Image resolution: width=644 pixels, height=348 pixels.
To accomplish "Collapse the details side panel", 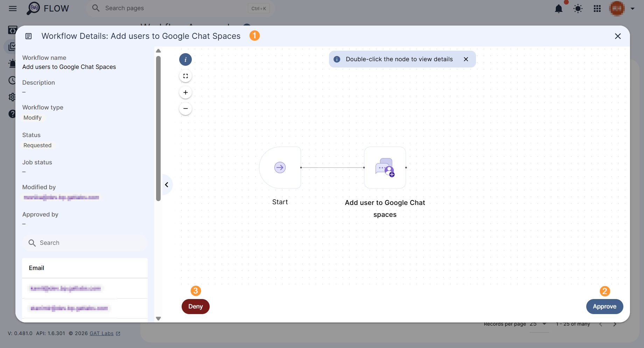I will [x=167, y=185].
